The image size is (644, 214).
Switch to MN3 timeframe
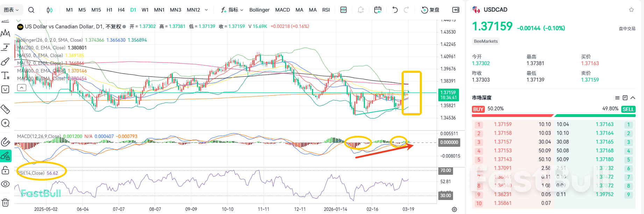tap(176, 10)
